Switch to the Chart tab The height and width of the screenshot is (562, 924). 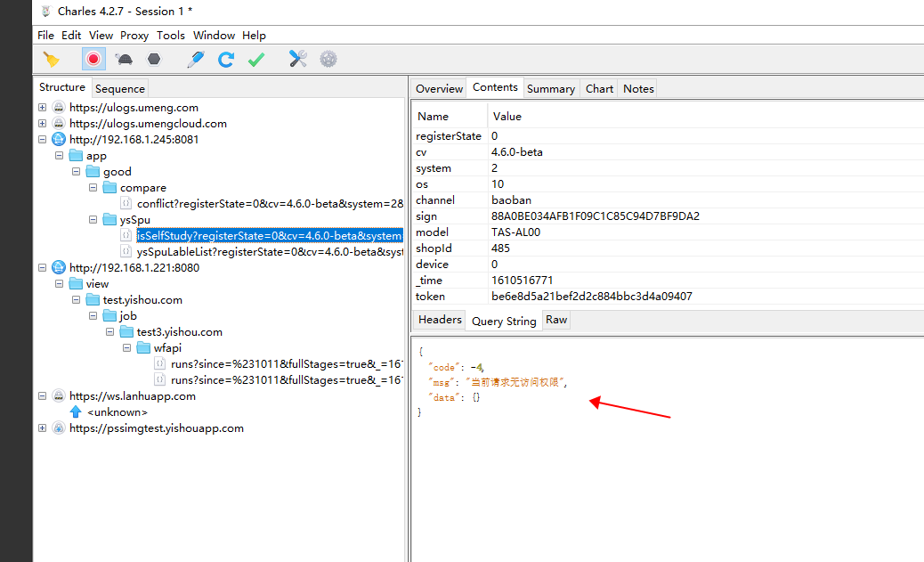tap(599, 88)
